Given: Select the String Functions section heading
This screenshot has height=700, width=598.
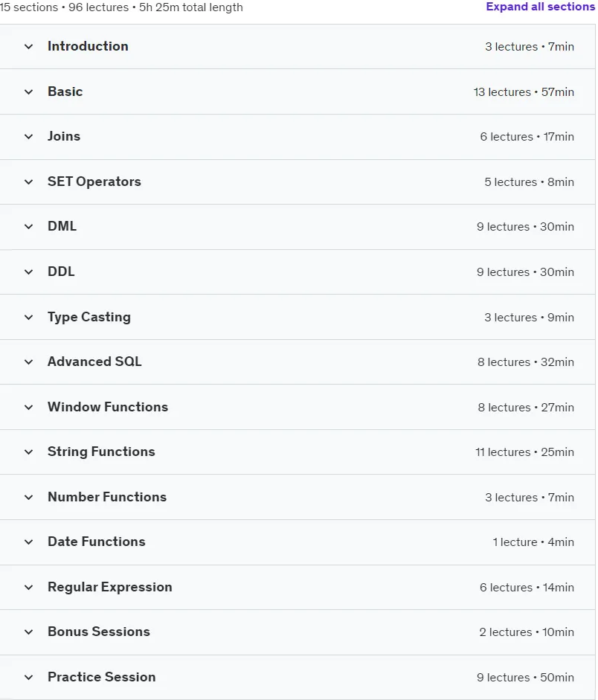Looking at the screenshot, I should coord(101,452).
